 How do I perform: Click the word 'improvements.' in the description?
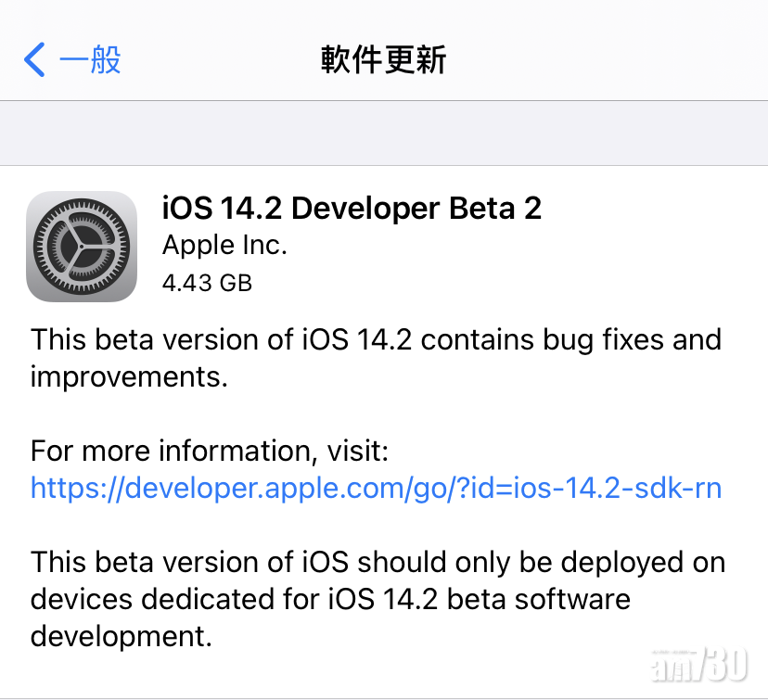click(129, 376)
